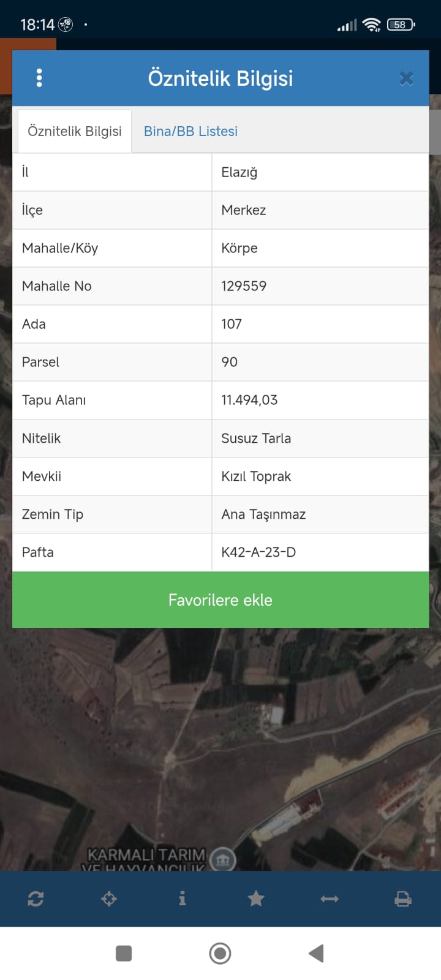Select the Öznitelik Bilgisi tab

point(75,131)
